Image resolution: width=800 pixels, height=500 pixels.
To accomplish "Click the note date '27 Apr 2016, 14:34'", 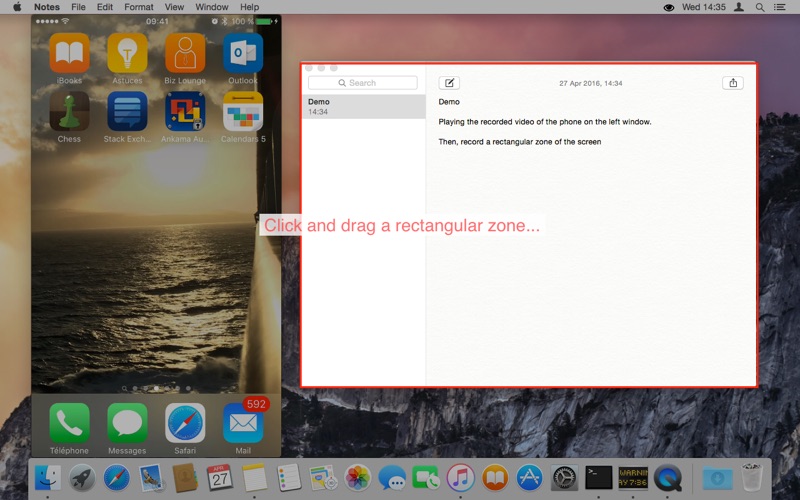I will pos(591,83).
